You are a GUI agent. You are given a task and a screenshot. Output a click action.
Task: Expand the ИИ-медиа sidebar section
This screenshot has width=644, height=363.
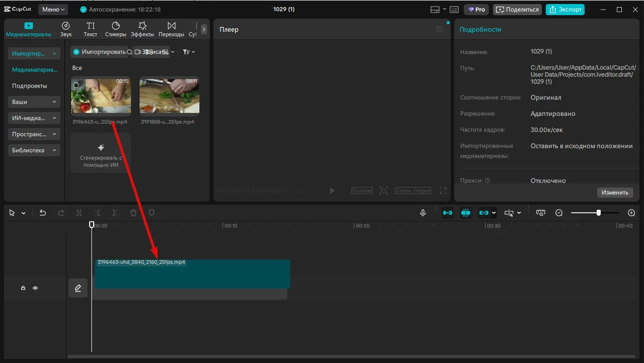[34, 118]
